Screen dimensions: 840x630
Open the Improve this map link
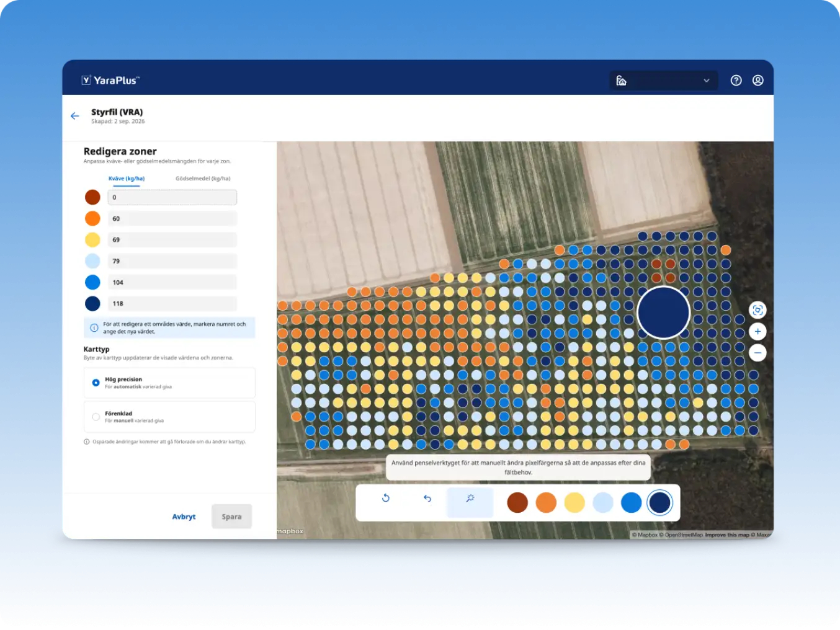727,535
